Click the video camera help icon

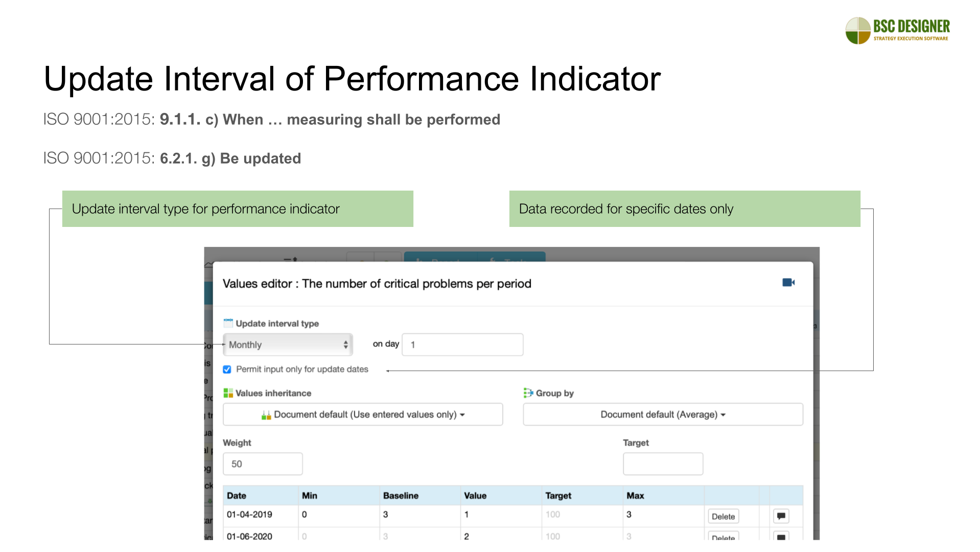pyautogui.click(x=788, y=283)
